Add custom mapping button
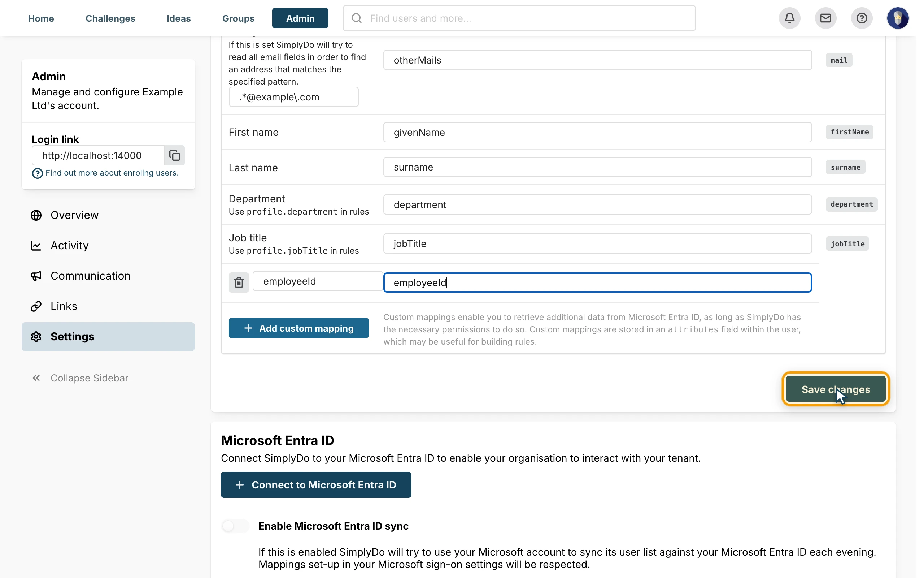This screenshot has height=578, width=924. pyautogui.click(x=298, y=328)
